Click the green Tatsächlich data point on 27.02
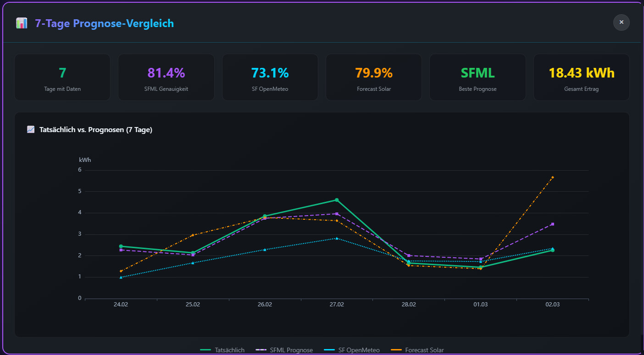 pyautogui.click(x=337, y=200)
